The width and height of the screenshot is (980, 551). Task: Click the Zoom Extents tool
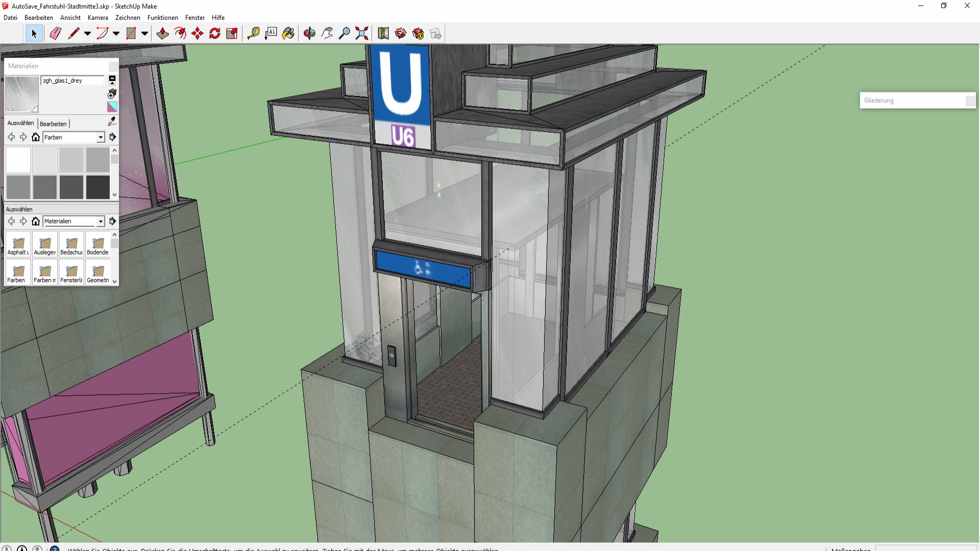click(x=362, y=34)
